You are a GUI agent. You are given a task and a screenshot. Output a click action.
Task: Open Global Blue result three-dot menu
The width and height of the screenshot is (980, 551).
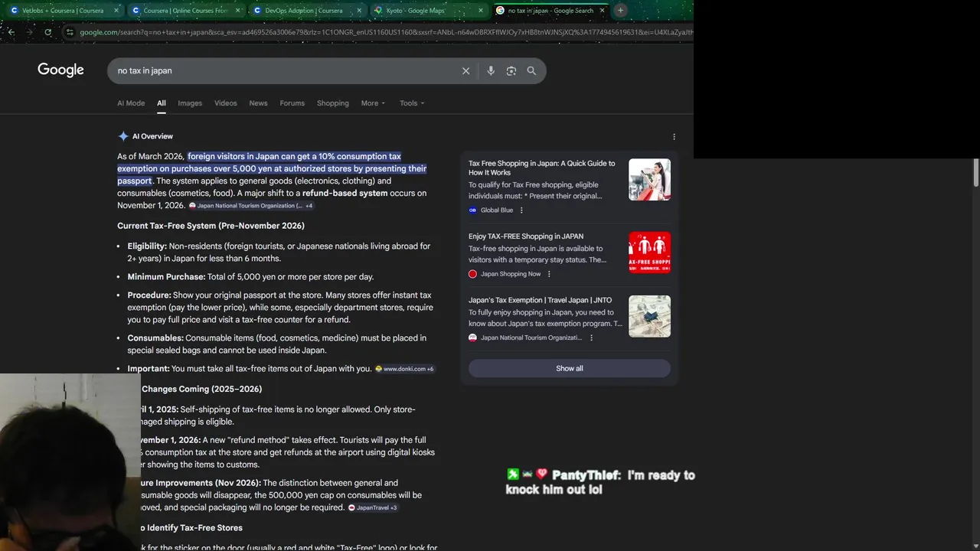[x=521, y=210]
